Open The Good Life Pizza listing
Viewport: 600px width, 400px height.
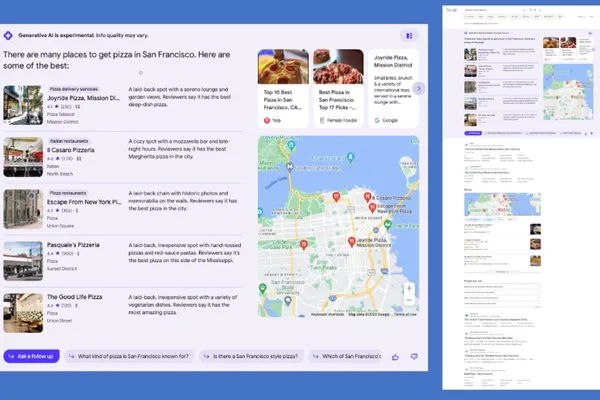(74, 297)
